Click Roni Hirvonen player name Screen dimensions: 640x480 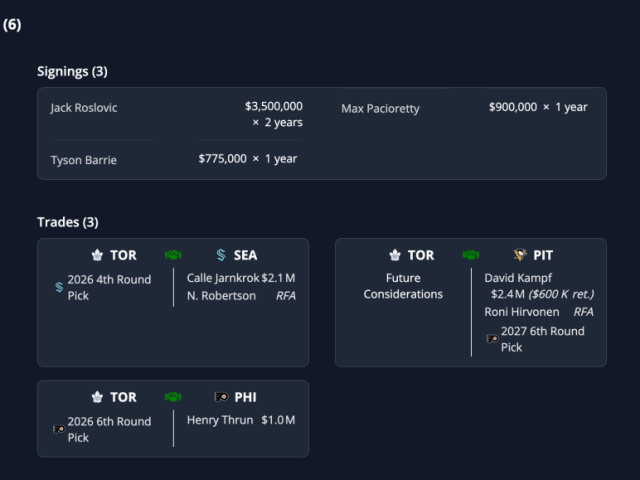[x=522, y=312]
